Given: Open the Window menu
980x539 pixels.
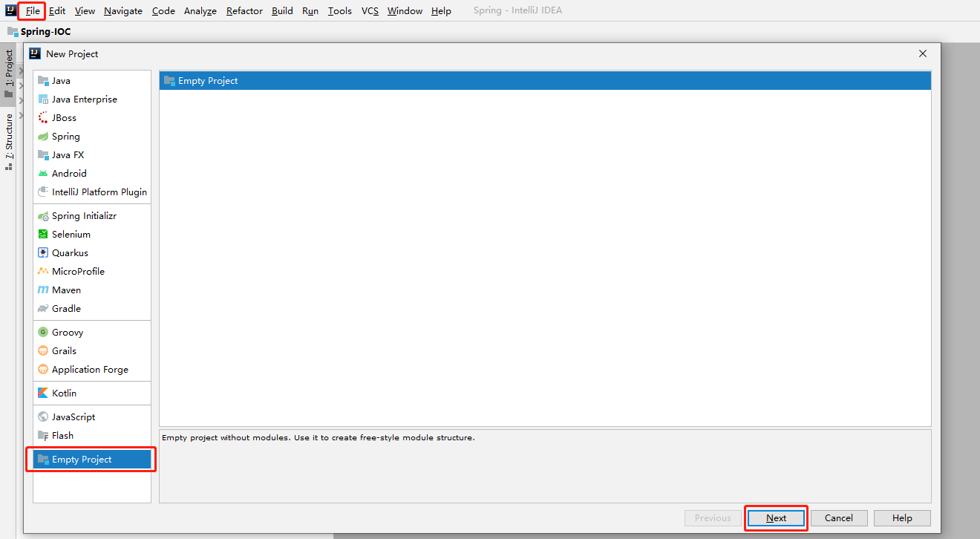Looking at the screenshot, I should tap(405, 11).
